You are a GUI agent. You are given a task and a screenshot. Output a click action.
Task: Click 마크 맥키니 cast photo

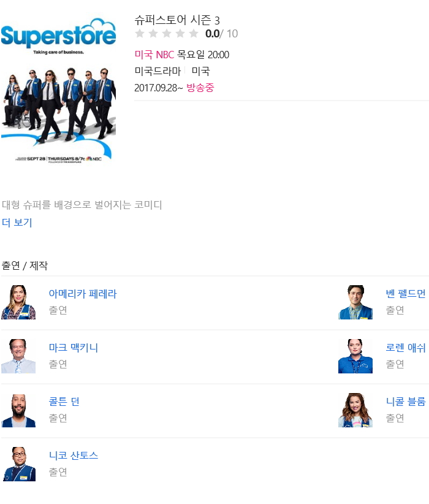click(18, 356)
